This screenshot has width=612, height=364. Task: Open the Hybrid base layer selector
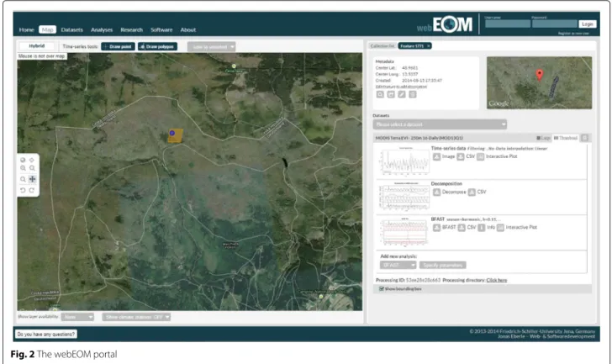[37, 46]
